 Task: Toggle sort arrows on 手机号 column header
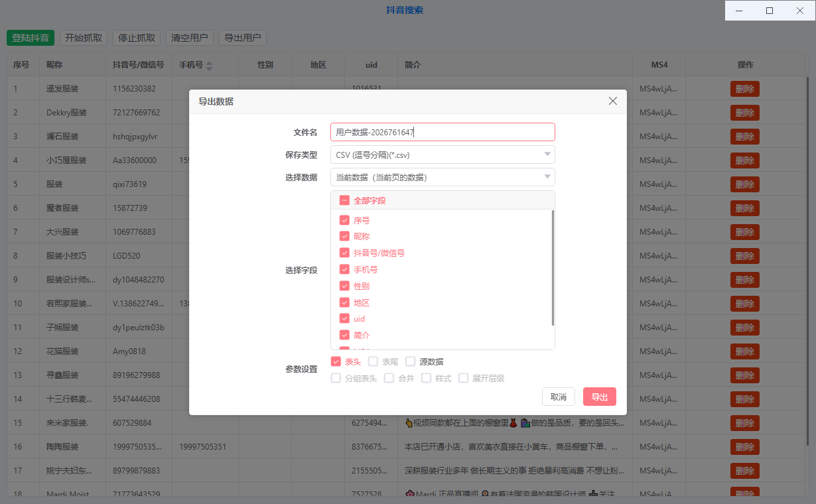209,65
